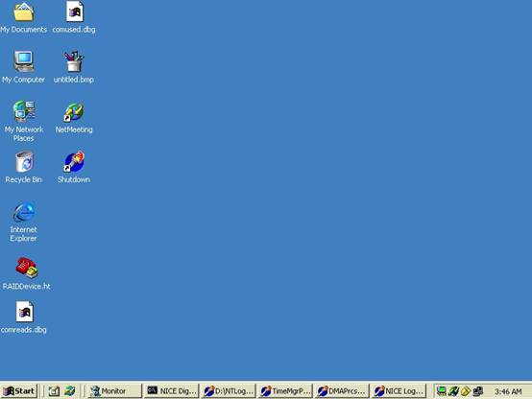The width and height of the screenshot is (532, 399).
Task: Switch to the NICE Log... taskbar window
Action: click(399, 391)
